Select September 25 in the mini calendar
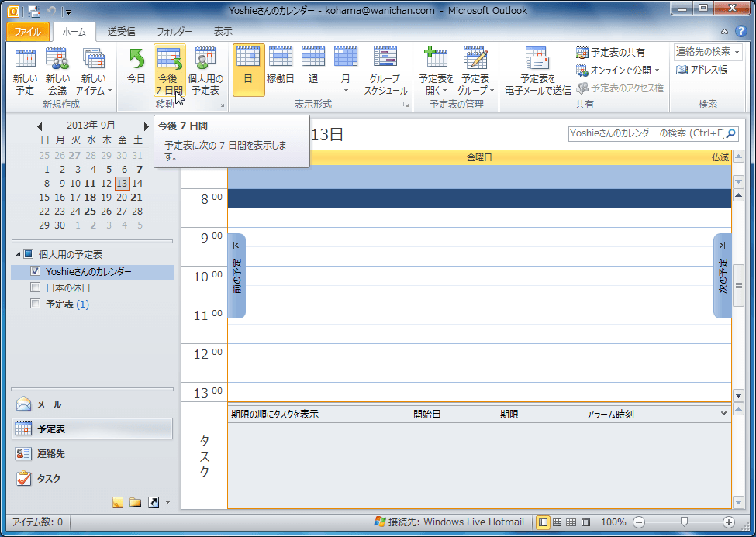This screenshot has height=537, width=756. coord(90,211)
